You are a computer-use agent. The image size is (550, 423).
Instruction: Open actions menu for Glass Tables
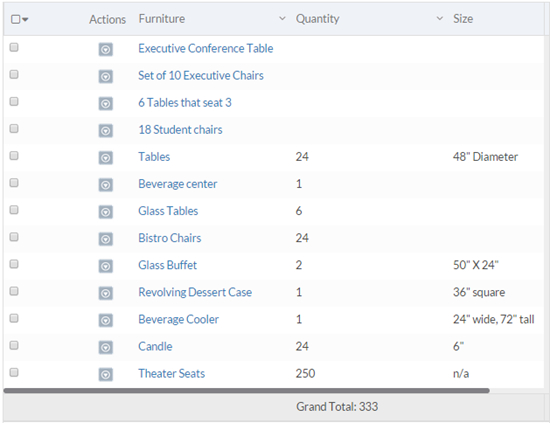click(106, 212)
